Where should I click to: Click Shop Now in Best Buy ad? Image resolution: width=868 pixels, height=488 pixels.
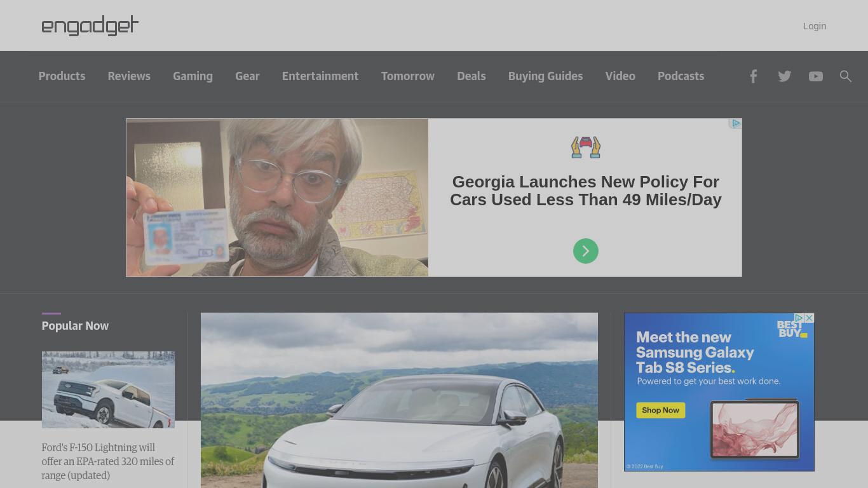[x=661, y=410]
